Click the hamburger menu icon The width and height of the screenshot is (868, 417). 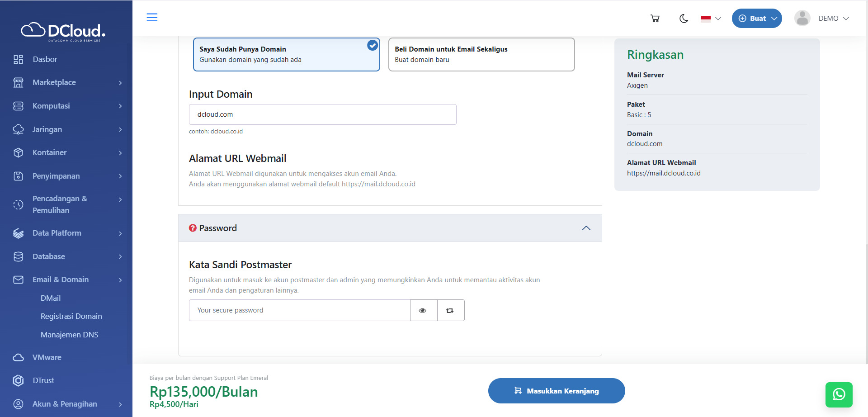tap(152, 18)
